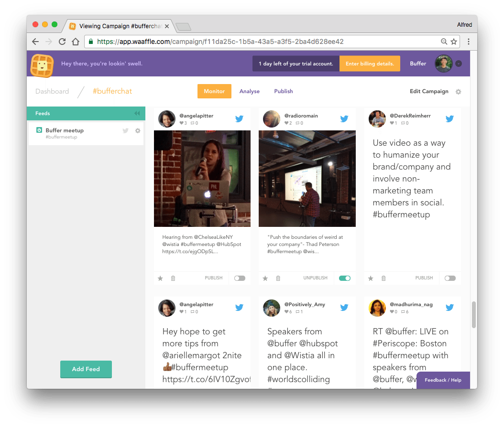
Task: Click Twitter bird on first @angelapitter card
Action: 239,119
